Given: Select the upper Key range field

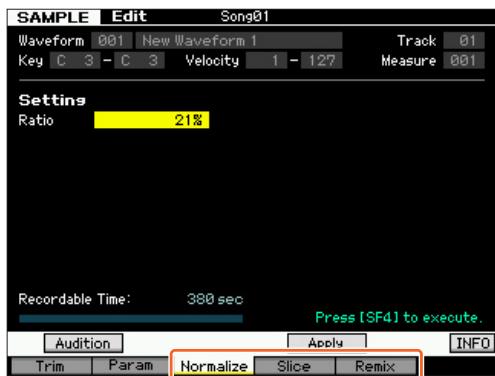Looking at the screenshot, I should point(139,60).
